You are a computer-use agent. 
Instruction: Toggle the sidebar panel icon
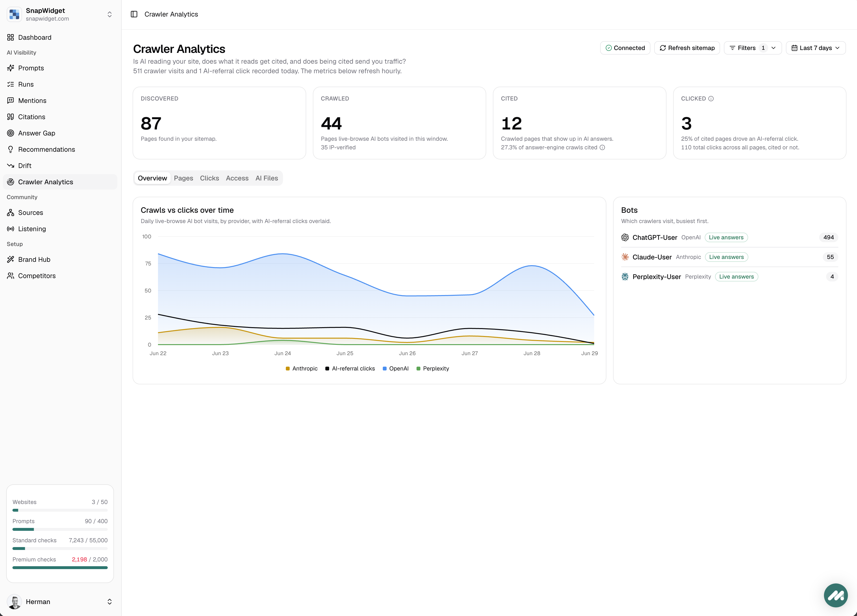(x=134, y=14)
